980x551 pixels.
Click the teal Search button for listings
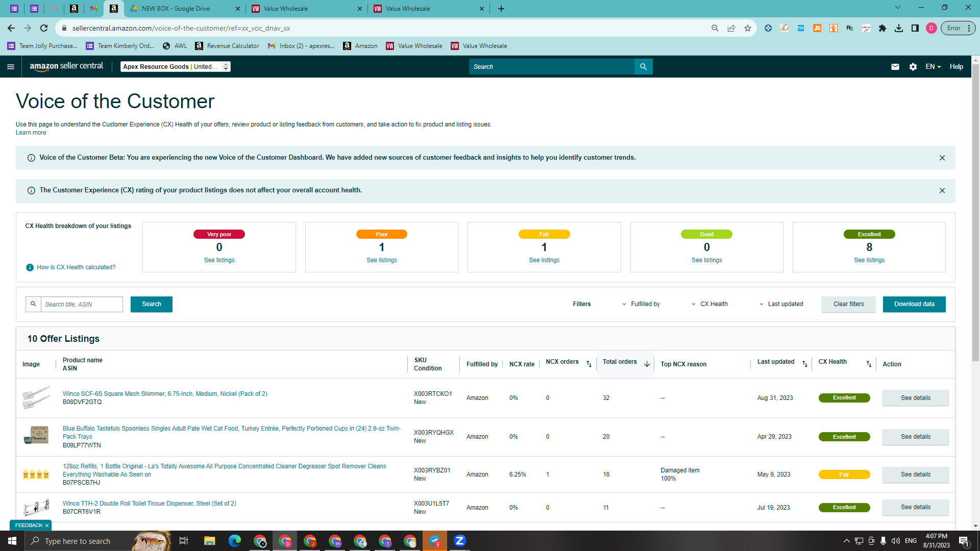(152, 304)
